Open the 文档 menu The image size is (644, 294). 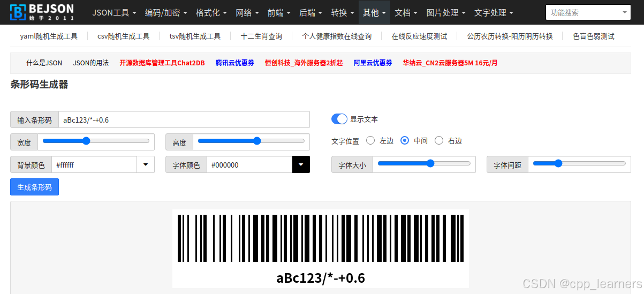[x=406, y=12]
